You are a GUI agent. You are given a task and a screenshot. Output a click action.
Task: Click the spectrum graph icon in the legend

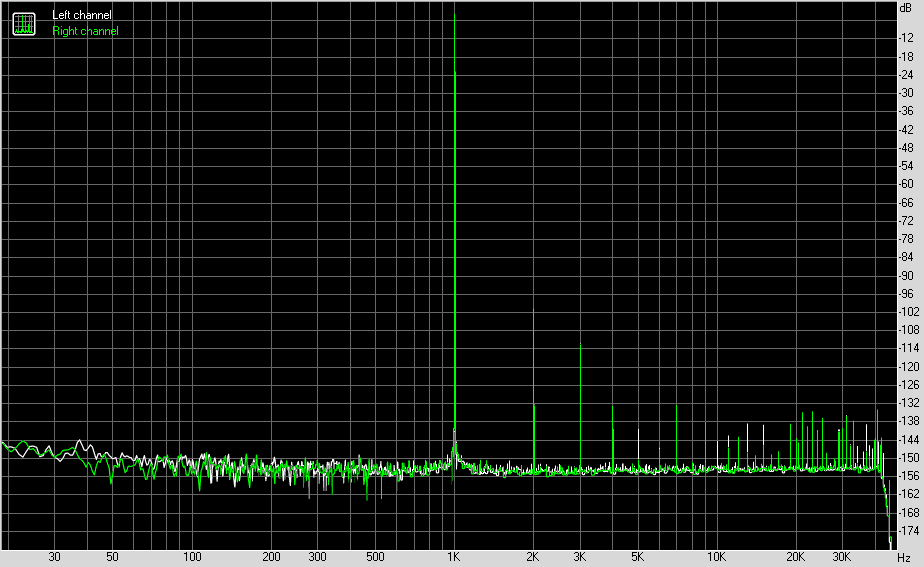(x=24, y=24)
